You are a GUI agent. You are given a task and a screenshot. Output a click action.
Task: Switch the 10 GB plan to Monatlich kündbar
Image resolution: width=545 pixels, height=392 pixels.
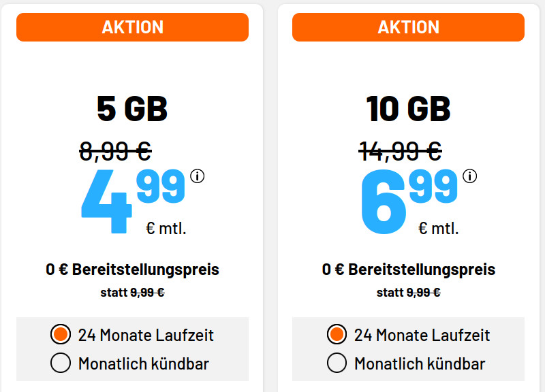(x=337, y=363)
